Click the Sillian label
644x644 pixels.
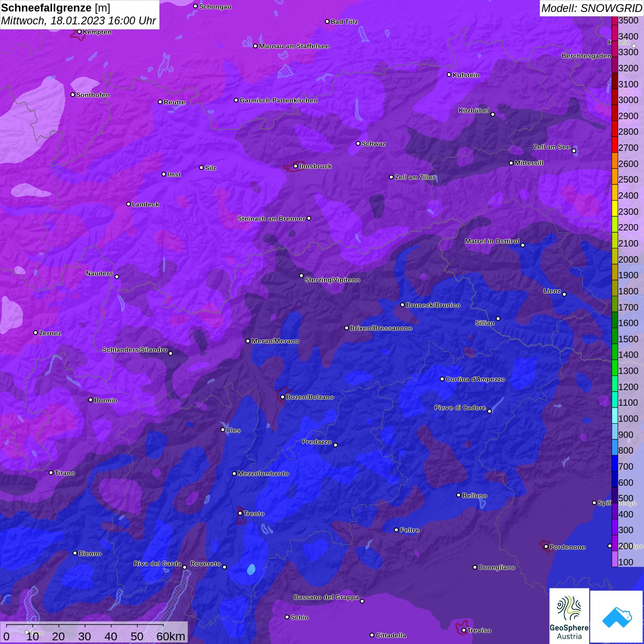pos(485,323)
